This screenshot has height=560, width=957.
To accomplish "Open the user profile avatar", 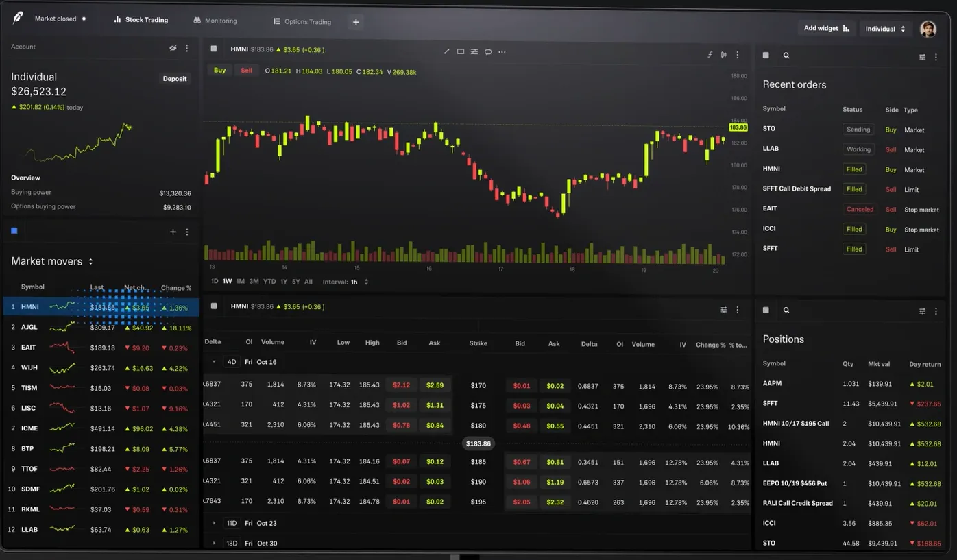I will tap(928, 29).
